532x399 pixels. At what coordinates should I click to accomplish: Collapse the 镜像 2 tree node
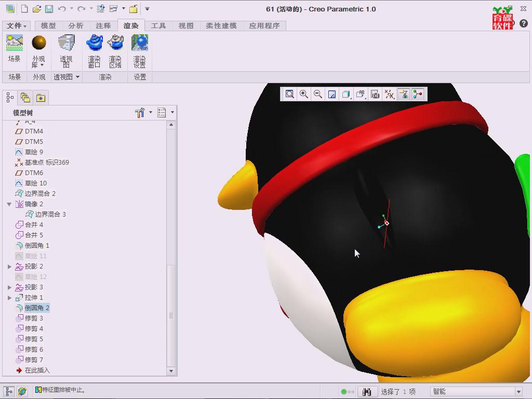[9, 204]
